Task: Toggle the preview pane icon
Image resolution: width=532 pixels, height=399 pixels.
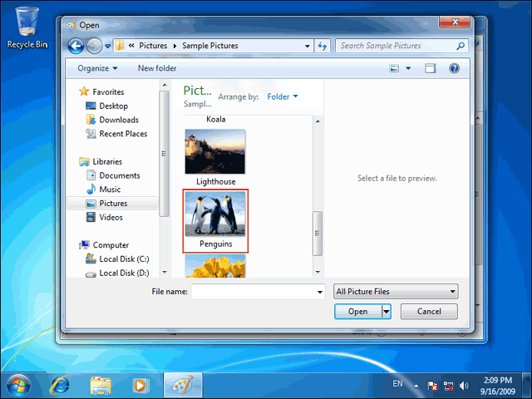Action: (431, 68)
